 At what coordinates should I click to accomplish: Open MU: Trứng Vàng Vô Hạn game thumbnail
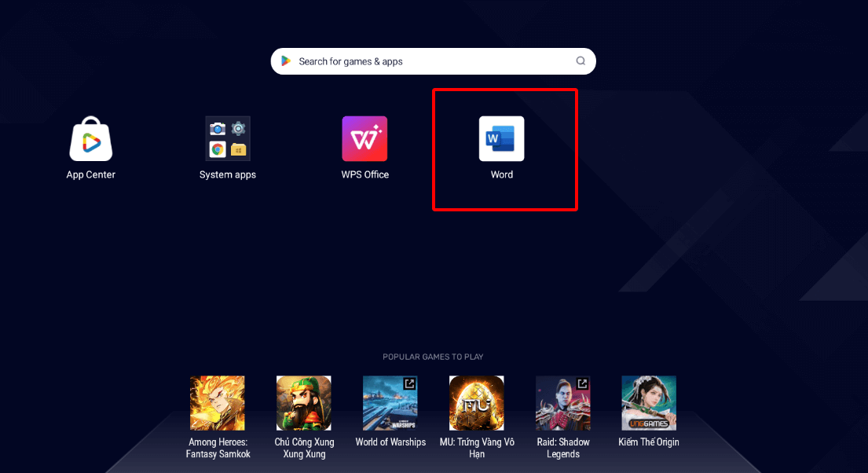pos(477,403)
